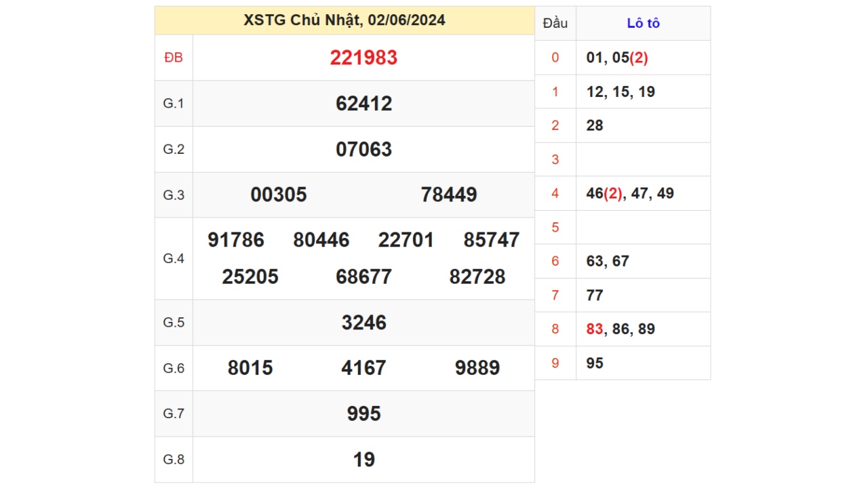868x488 pixels.
Task: Select G.3 result 00305
Action: (x=279, y=195)
